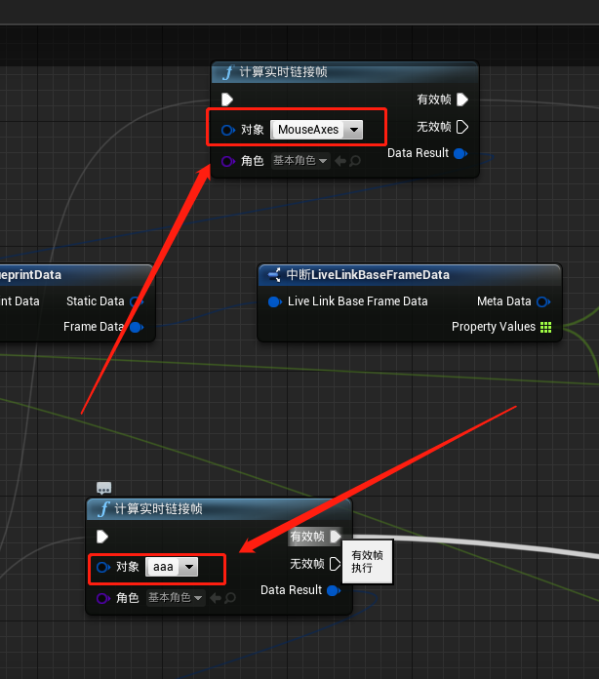This screenshot has width=599, height=679.
Task: Click browse magnifier icon beside top 角色
Action: click(x=355, y=161)
